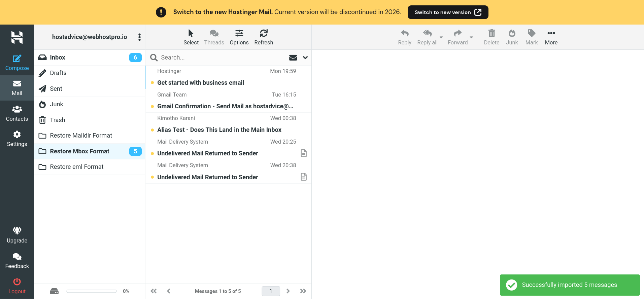Screen dimensions: 644x299
Task: Click the banner warning exclamation icon
Action: tap(161, 12)
